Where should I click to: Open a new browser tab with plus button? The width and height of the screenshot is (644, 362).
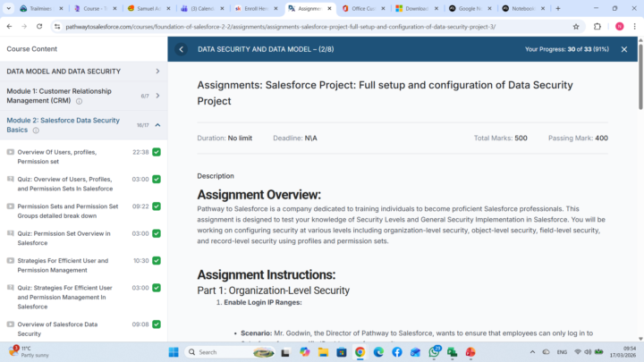pos(558,8)
